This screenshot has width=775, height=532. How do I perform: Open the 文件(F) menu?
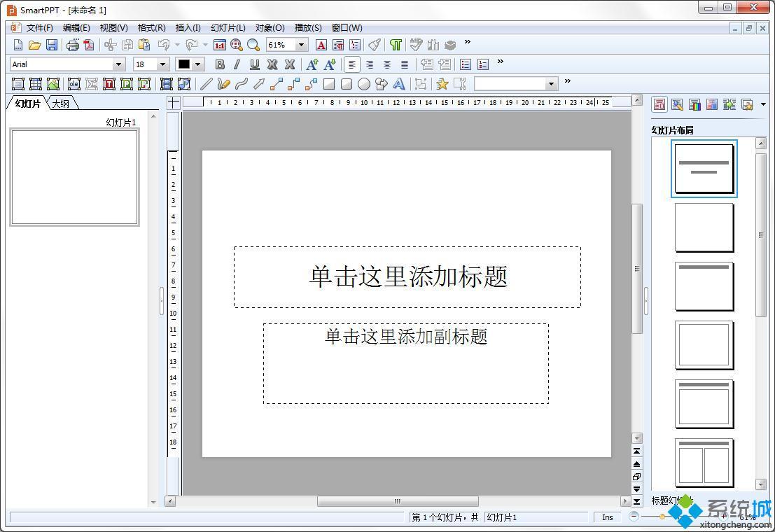(39, 28)
